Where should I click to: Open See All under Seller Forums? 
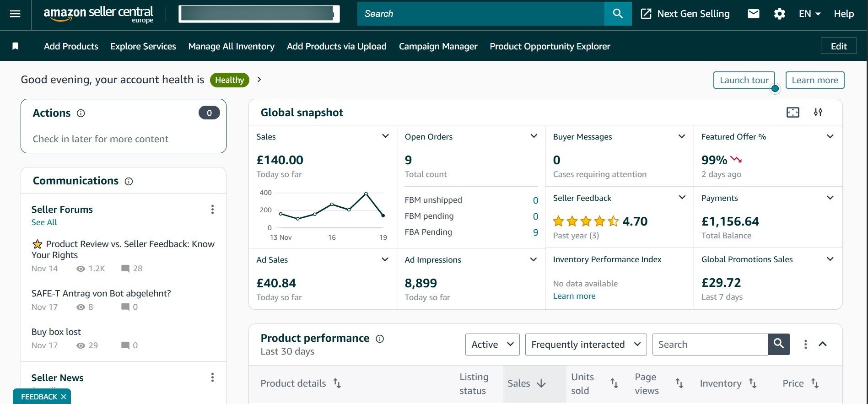coord(44,222)
